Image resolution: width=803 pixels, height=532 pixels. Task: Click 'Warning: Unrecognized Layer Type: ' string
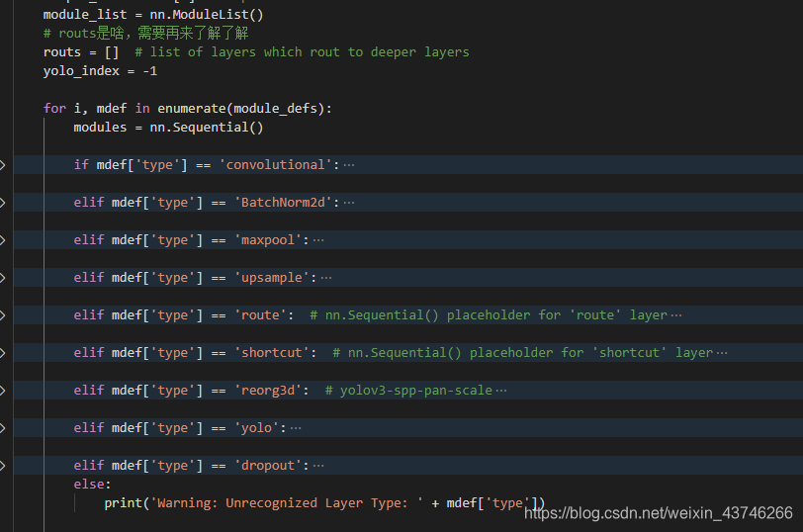(287, 503)
